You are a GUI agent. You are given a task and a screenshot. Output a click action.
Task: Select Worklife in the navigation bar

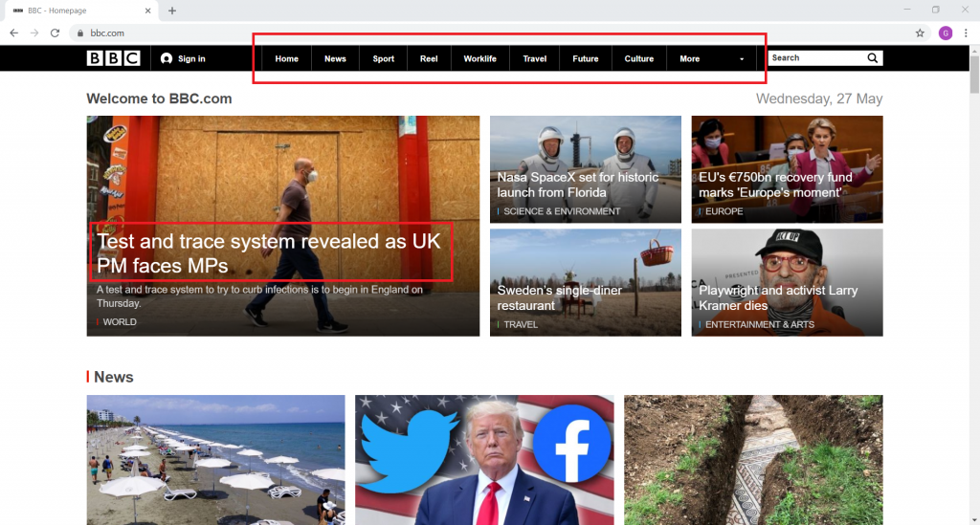tap(479, 59)
